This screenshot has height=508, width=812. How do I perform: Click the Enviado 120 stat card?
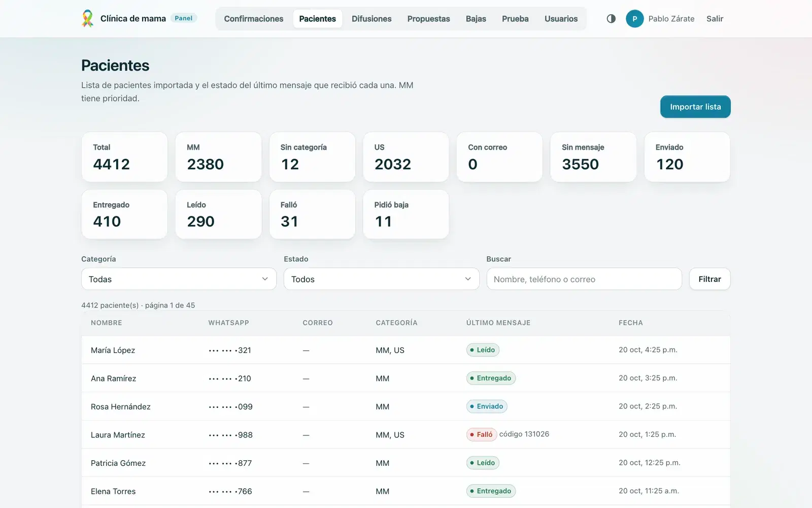[x=687, y=157]
